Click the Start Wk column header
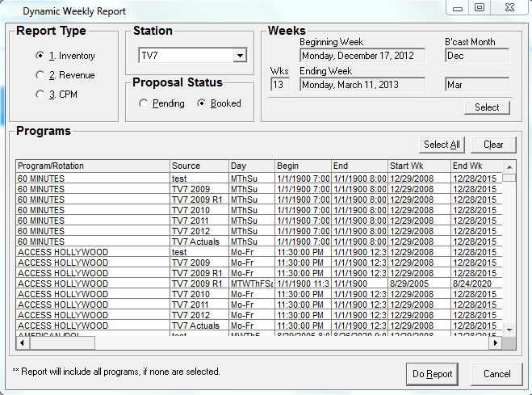Screen dimensions: 532x395 [x=418, y=166]
